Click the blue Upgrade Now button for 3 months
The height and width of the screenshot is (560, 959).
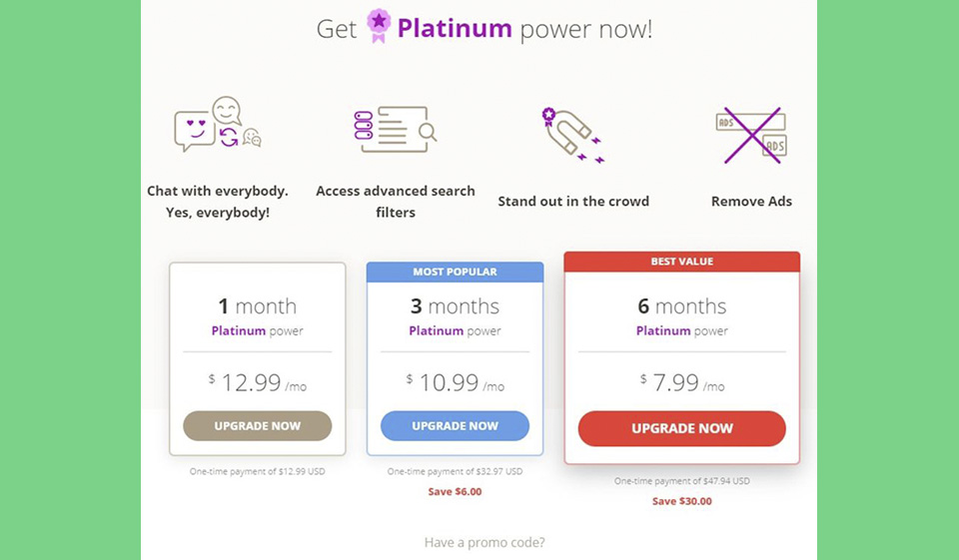coord(455,426)
